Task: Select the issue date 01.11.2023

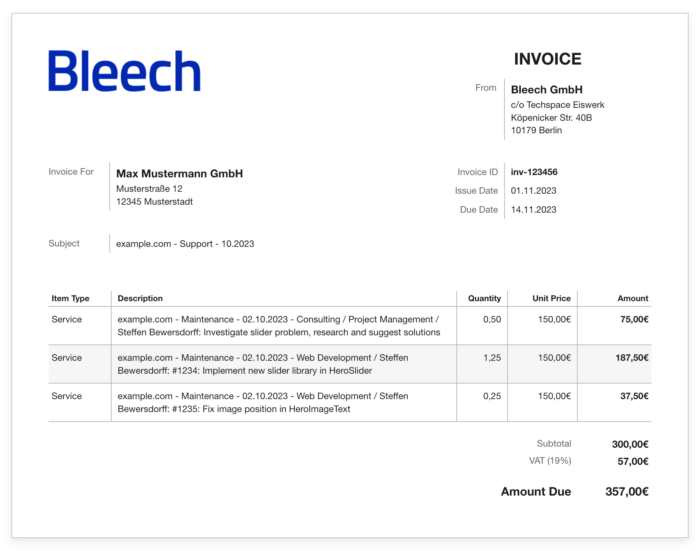Action: tap(533, 191)
